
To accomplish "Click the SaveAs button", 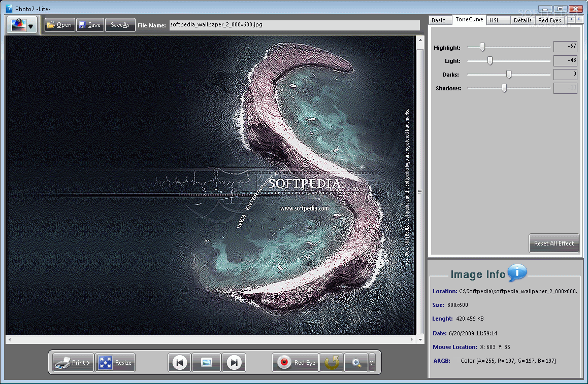I will [x=120, y=25].
